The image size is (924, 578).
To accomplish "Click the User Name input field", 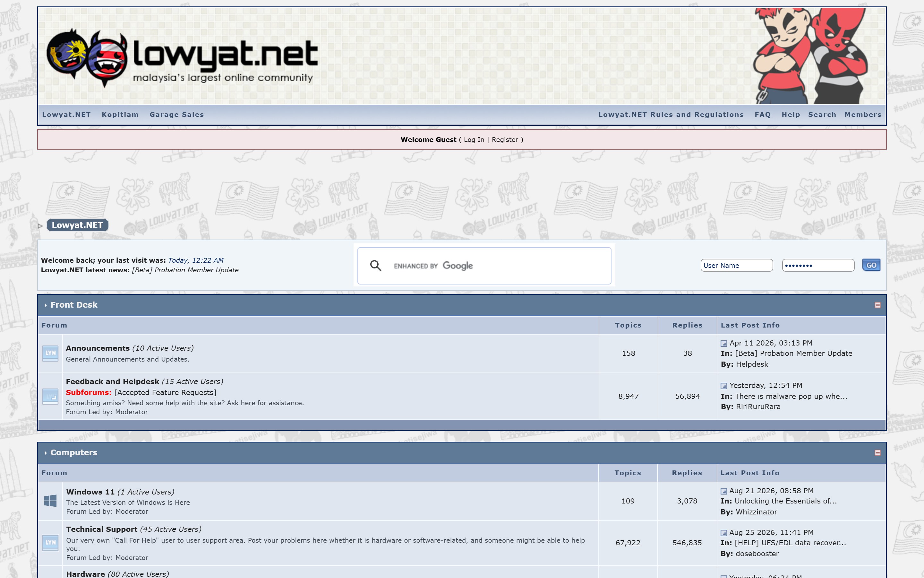I will tap(737, 265).
